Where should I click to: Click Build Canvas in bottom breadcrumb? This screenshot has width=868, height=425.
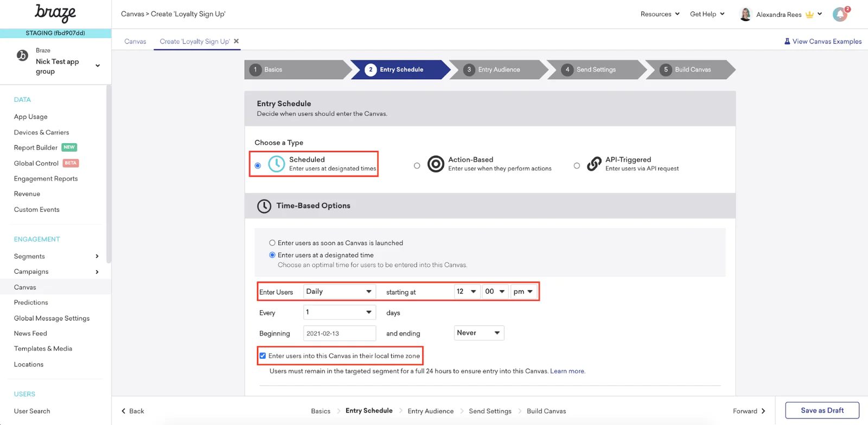tap(546, 411)
